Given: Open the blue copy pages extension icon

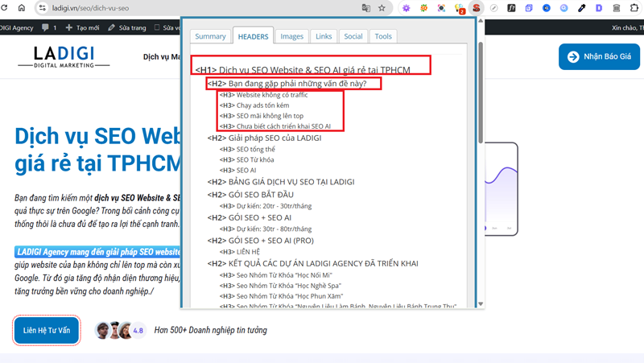Looking at the screenshot, I should point(529,8).
